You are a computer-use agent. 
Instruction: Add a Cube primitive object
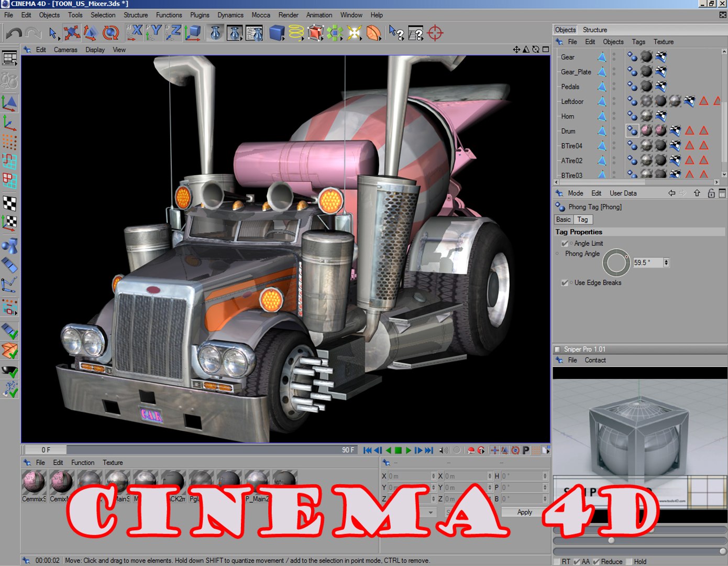click(277, 33)
